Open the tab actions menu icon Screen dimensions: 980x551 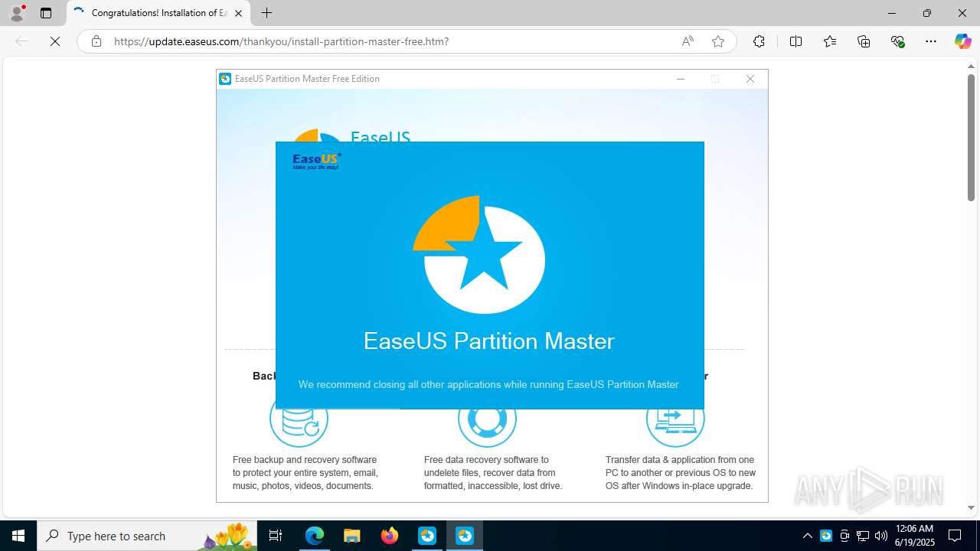[x=46, y=13]
